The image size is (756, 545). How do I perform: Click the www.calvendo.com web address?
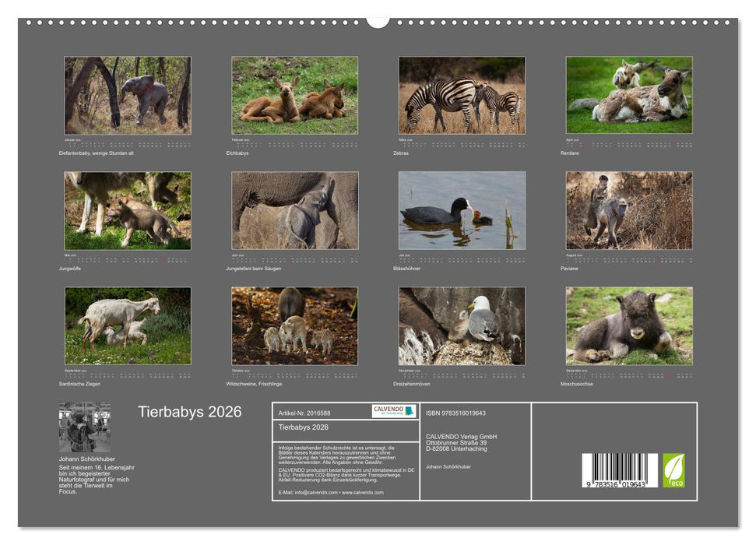[x=363, y=493]
